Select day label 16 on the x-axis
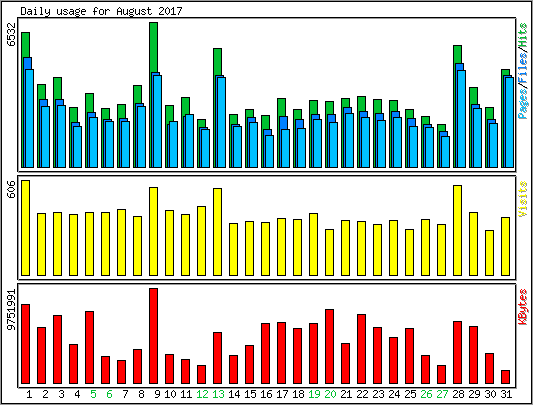 266,394
